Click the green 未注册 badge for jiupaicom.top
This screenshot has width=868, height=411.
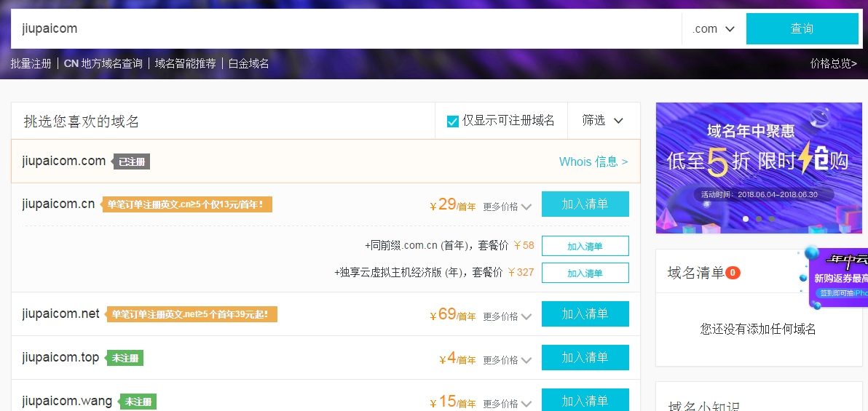125,358
